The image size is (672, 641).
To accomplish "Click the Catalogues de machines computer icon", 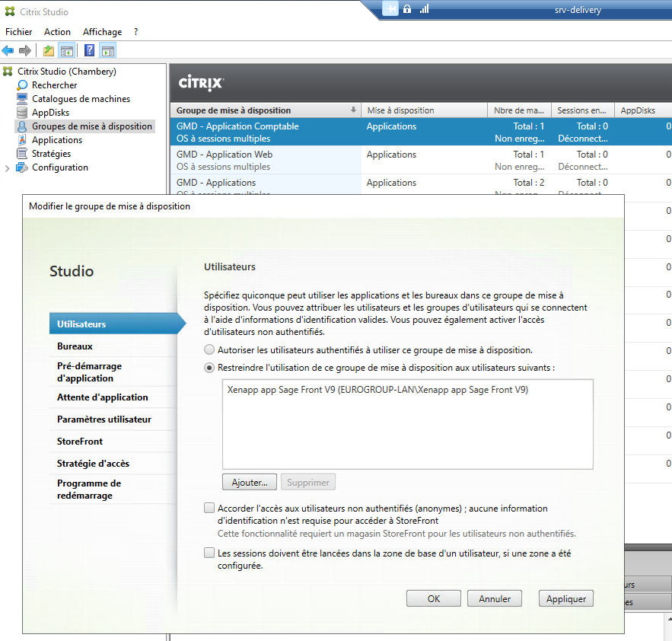I will point(22,99).
